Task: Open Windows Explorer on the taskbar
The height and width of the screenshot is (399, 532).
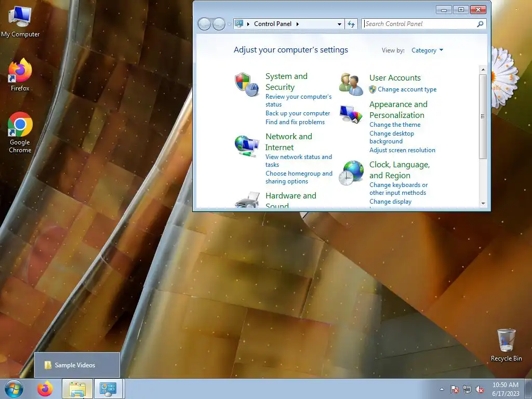Action: click(77, 389)
